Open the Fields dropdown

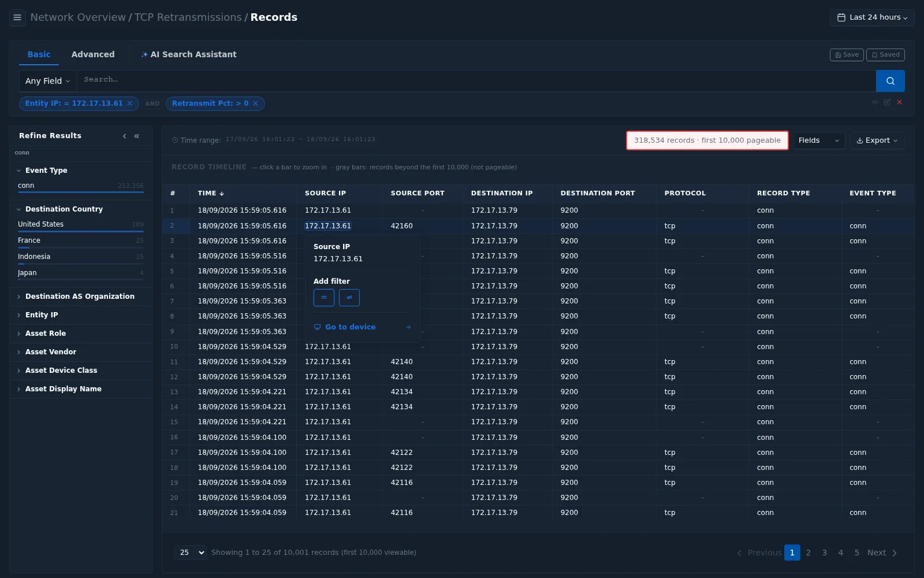pyautogui.click(x=819, y=140)
